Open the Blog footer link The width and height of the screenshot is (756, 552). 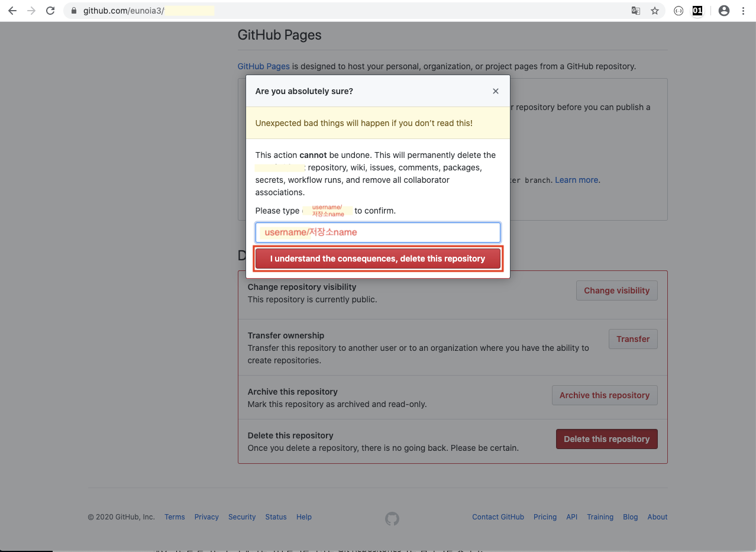coord(631,517)
